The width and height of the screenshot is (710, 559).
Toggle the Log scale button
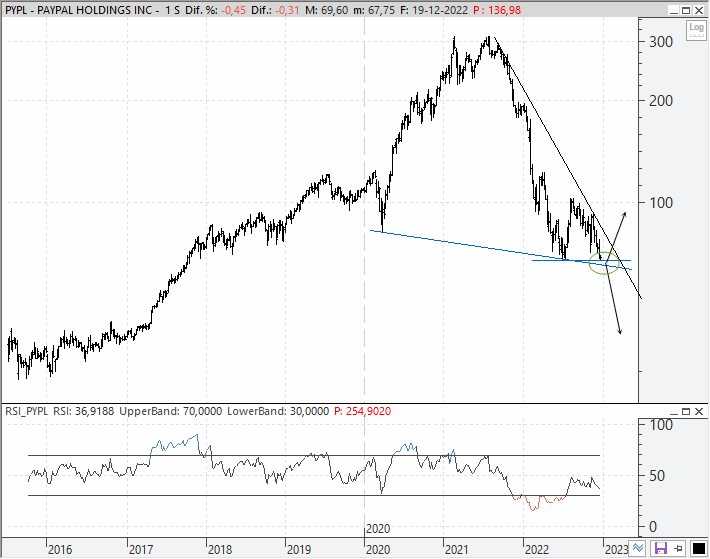click(x=696, y=30)
